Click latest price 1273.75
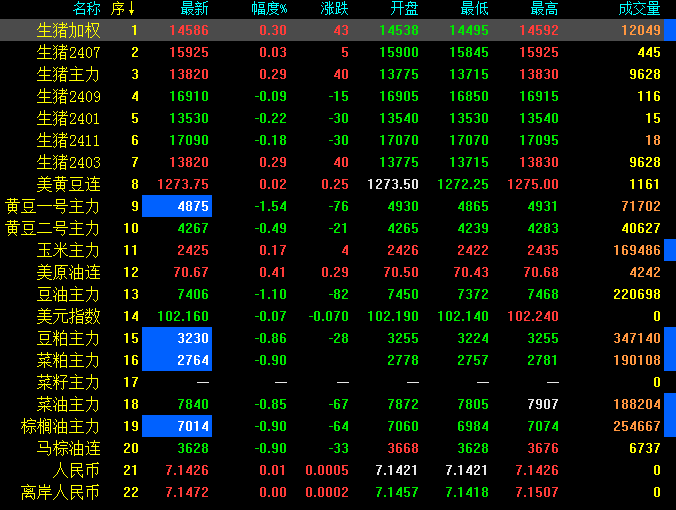Viewport: 676px width, 510px height. tap(183, 184)
